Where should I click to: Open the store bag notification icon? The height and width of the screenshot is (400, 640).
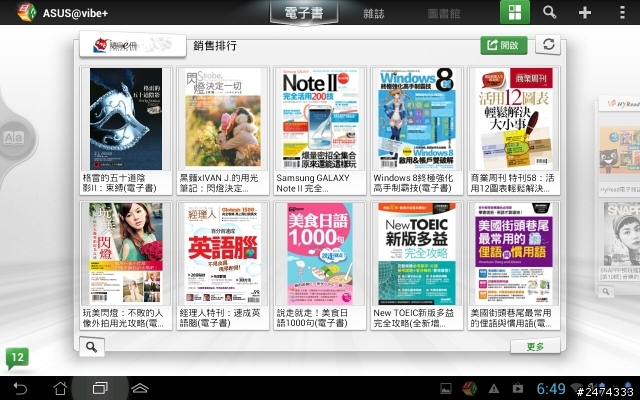click(x=518, y=388)
